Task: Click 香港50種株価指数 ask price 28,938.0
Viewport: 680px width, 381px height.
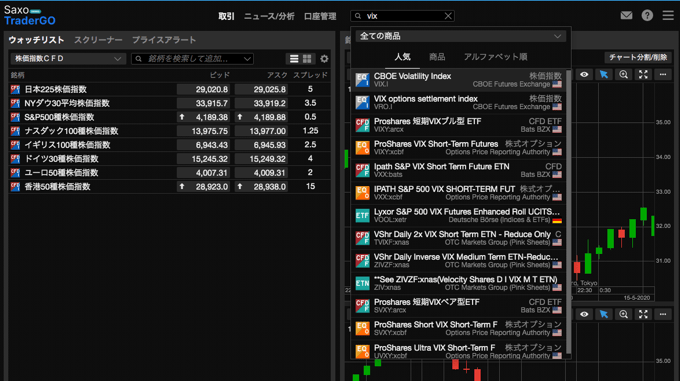Action: point(261,186)
